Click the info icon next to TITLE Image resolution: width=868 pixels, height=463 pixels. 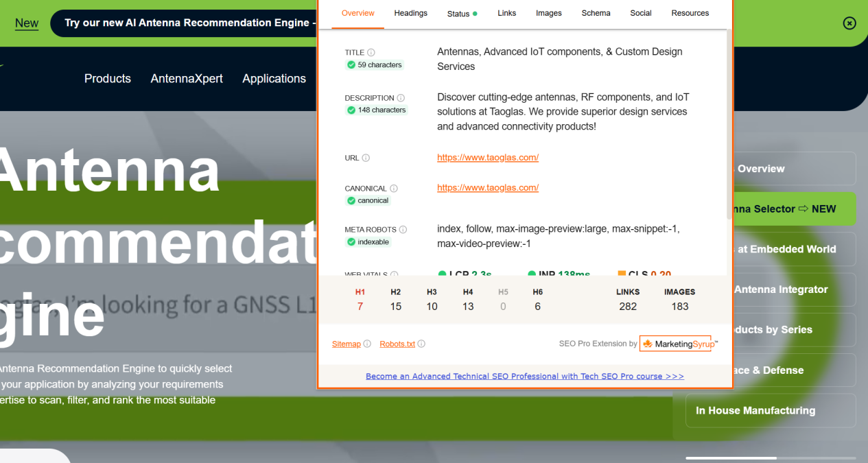point(371,52)
